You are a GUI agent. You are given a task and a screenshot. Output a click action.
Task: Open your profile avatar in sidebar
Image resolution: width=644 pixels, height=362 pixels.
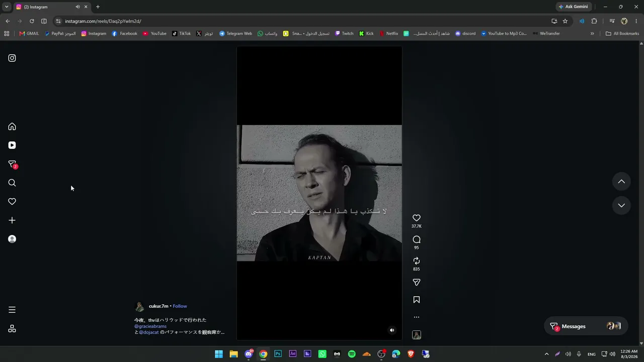tap(12, 239)
